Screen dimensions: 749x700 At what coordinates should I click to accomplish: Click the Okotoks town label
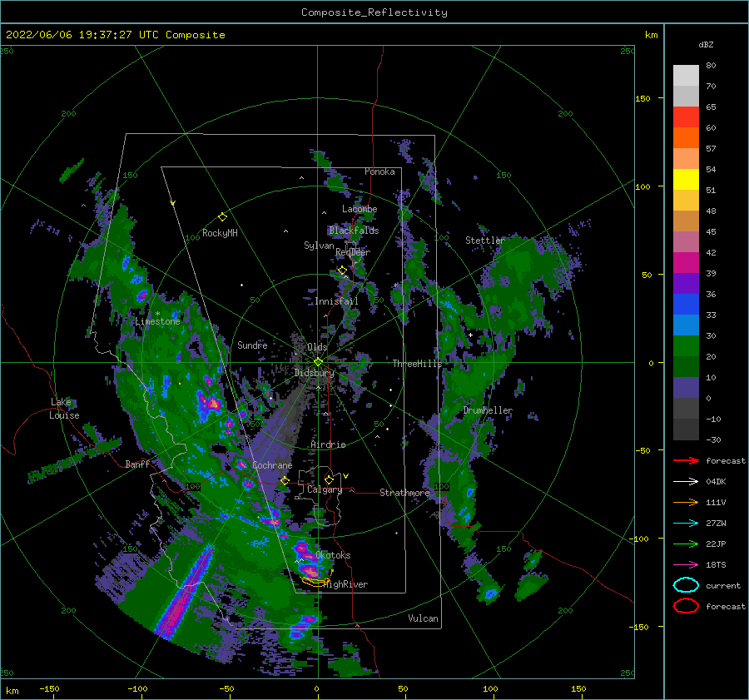pos(333,555)
